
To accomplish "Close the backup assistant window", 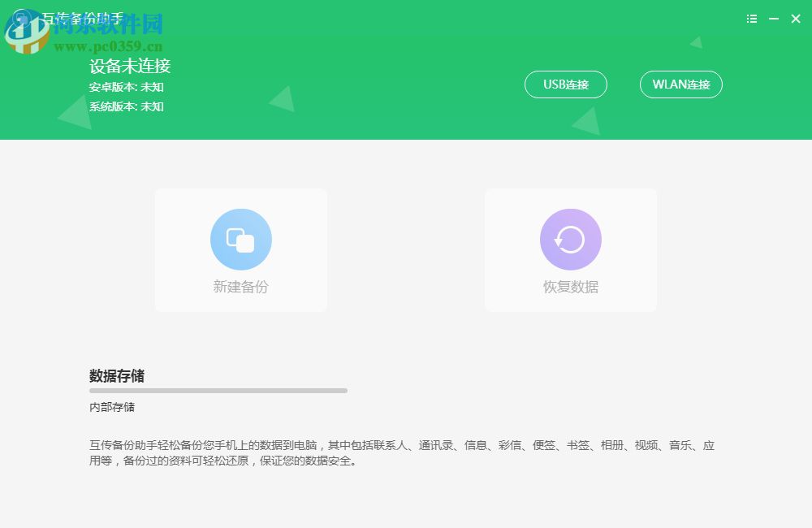I will (796, 19).
